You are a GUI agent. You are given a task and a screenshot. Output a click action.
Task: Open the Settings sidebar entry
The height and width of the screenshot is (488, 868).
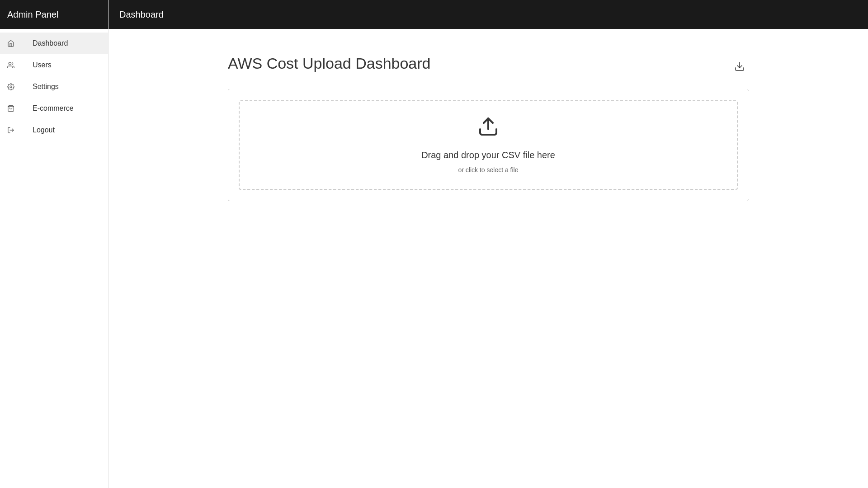(x=46, y=87)
